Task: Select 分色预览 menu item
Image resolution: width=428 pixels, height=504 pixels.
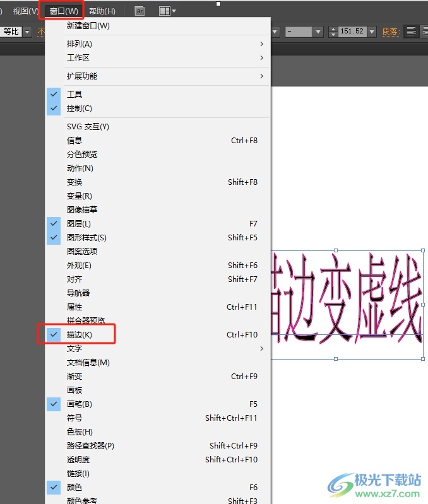Action: (158, 155)
